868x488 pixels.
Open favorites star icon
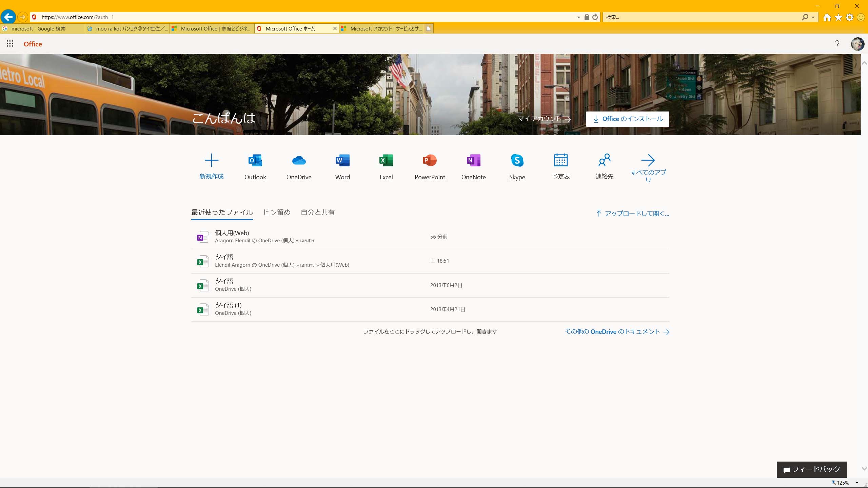(839, 17)
